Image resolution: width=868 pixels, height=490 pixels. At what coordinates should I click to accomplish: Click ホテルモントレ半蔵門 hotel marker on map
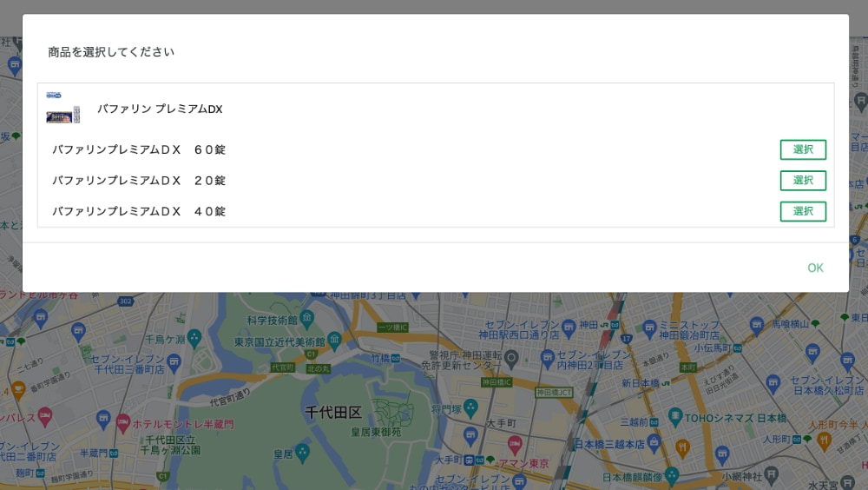(x=123, y=423)
